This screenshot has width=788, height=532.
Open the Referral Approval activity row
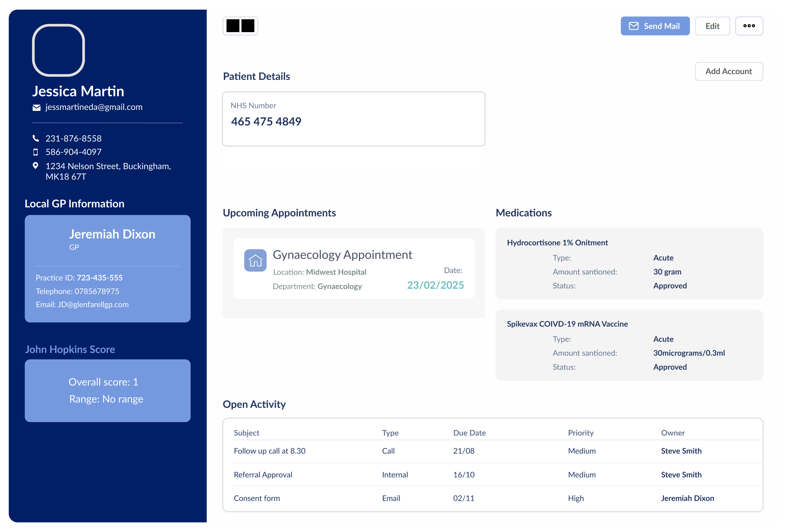click(x=263, y=475)
